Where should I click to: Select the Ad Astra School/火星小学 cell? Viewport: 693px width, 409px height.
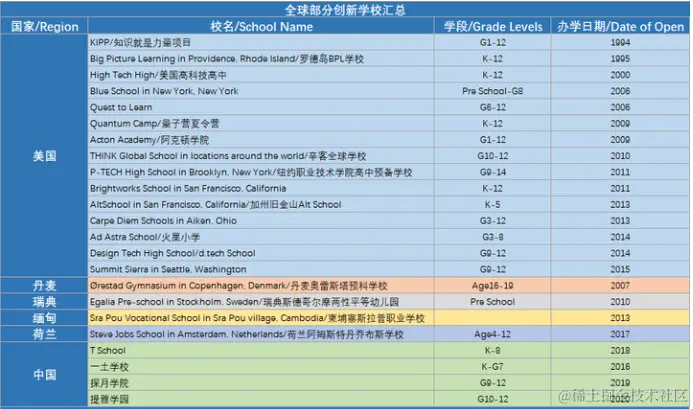point(261,237)
